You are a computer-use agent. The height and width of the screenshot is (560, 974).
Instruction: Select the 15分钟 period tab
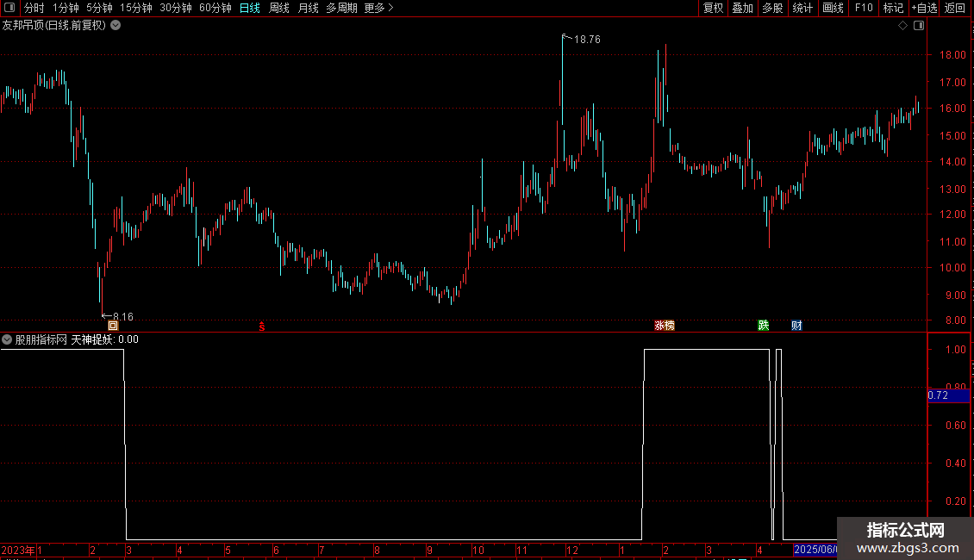point(136,8)
